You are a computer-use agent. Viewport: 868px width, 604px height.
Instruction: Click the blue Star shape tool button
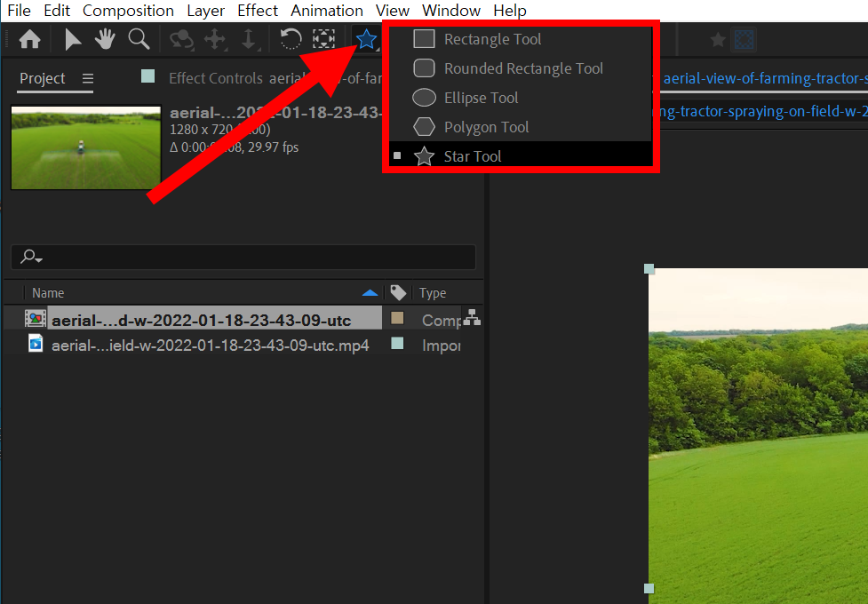tap(366, 39)
